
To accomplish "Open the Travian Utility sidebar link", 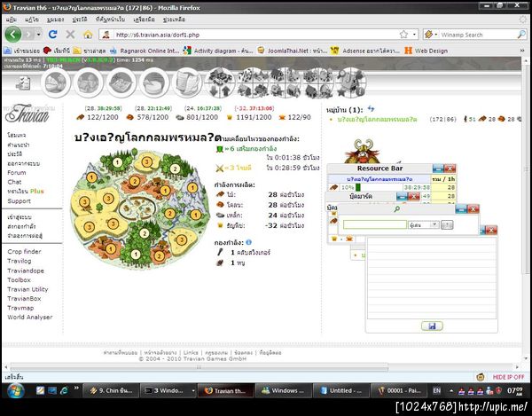I will tap(27, 289).
